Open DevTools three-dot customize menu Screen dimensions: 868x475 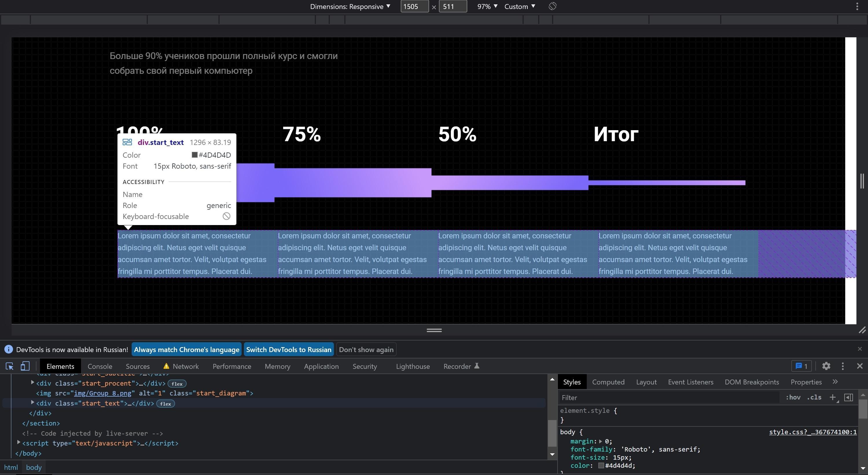pyautogui.click(x=843, y=366)
